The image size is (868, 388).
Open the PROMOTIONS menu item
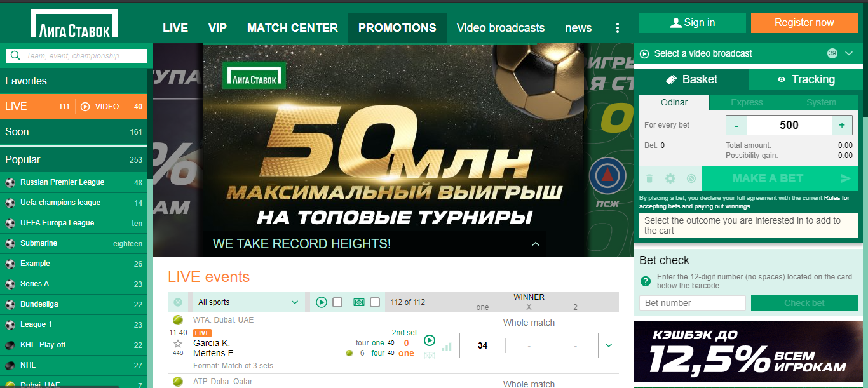tap(397, 28)
